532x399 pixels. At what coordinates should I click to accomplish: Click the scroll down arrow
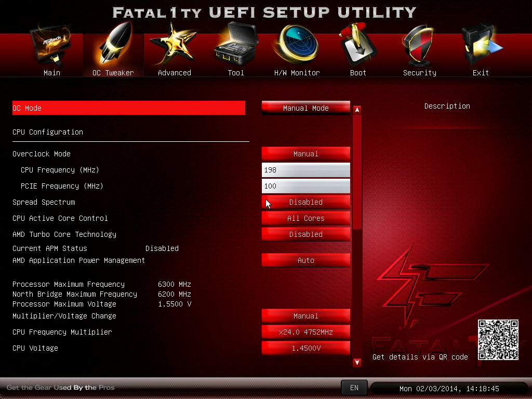coord(357,362)
